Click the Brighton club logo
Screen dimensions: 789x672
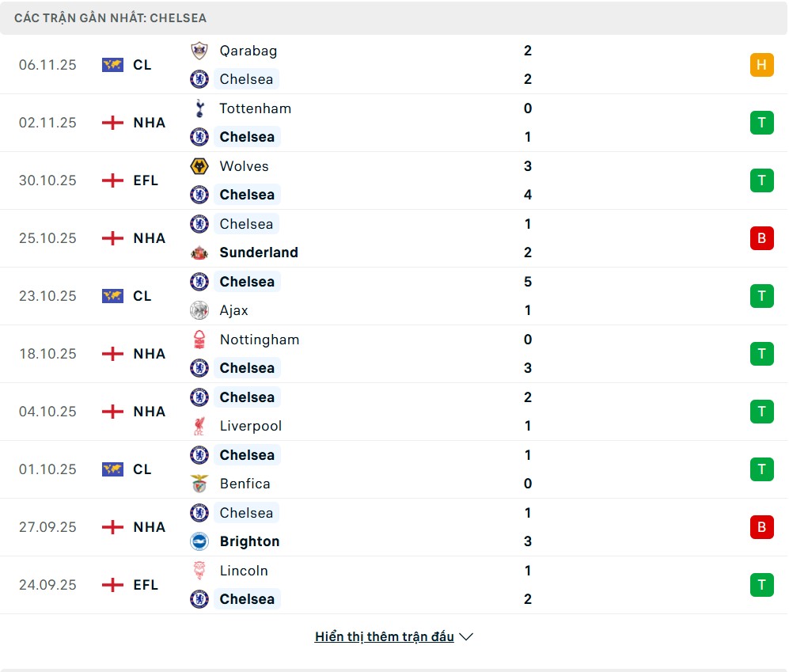point(199,541)
